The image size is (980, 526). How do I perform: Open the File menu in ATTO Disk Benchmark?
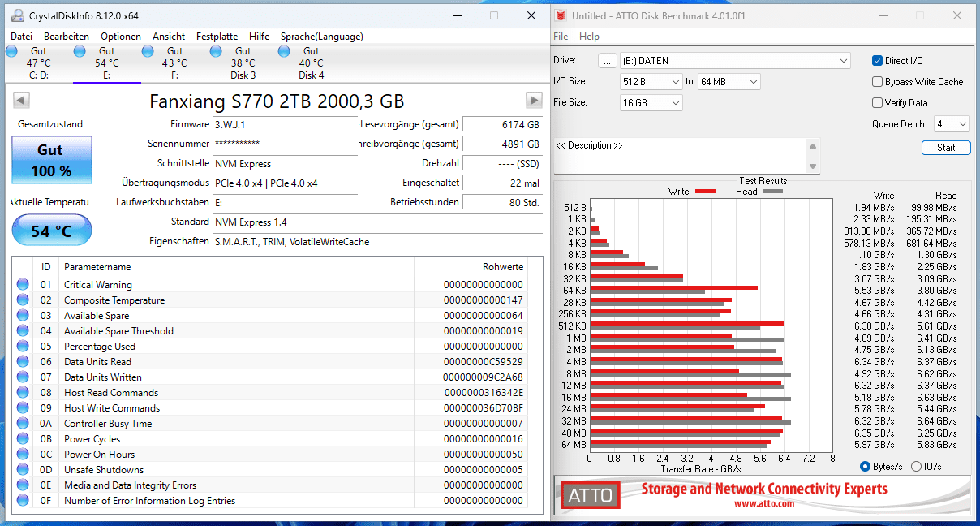coord(561,37)
